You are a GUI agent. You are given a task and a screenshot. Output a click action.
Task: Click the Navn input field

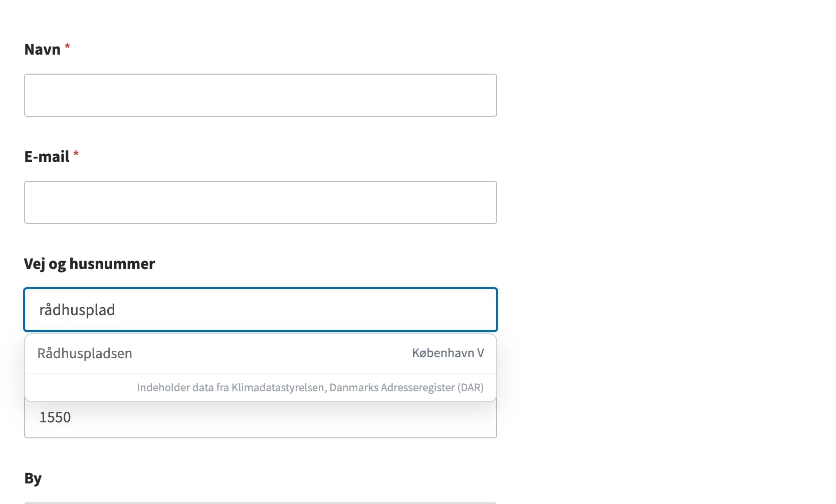[261, 95]
